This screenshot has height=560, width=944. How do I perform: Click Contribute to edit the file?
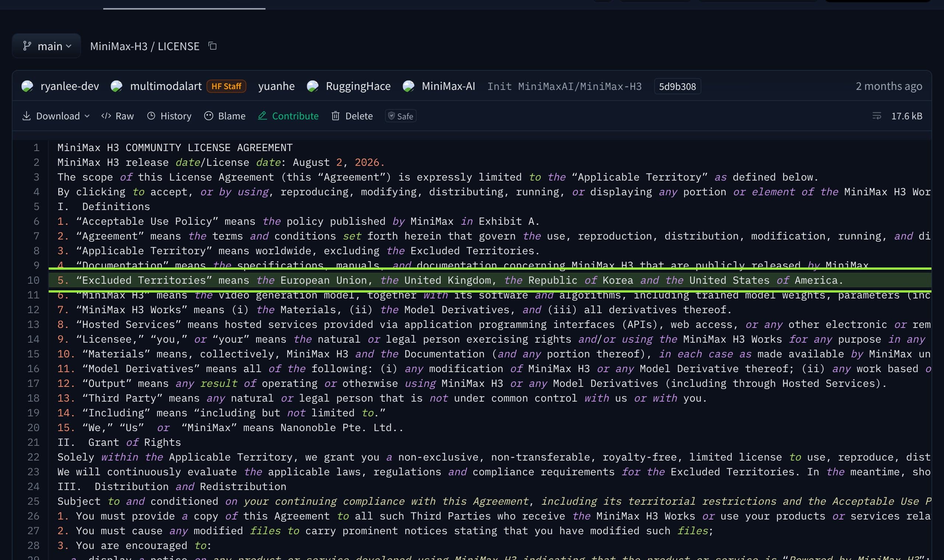pyautogui.click(x=288, y=116)
